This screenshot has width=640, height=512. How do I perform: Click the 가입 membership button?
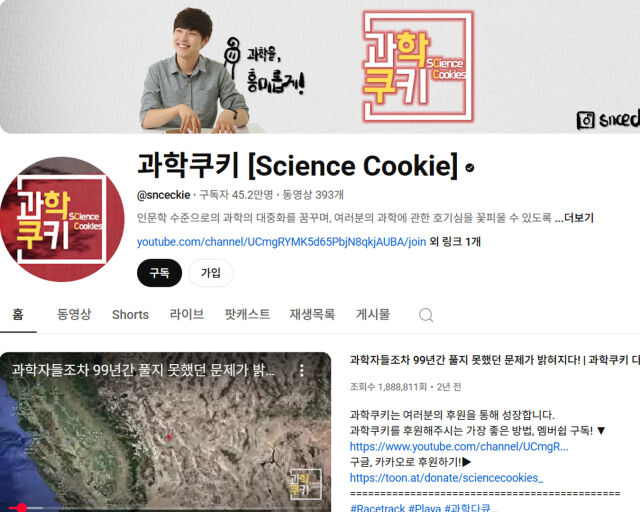211,273
